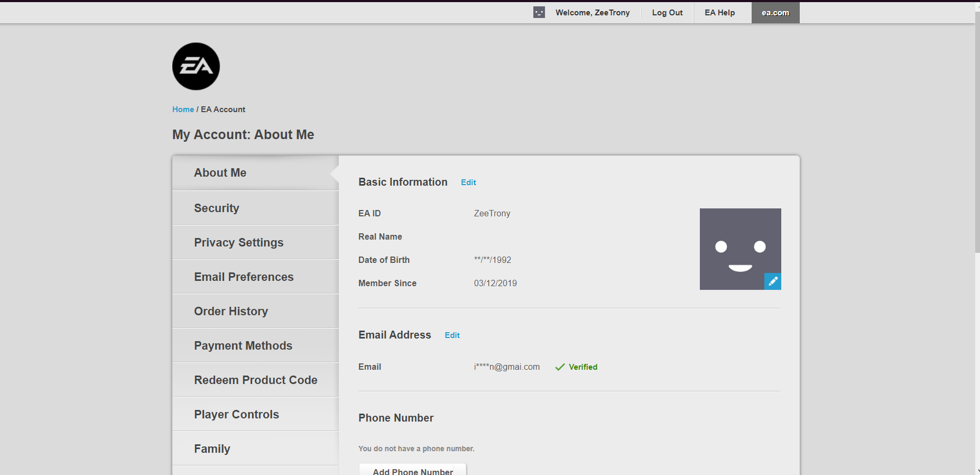Open Payment Methods section
The width and height of the screenshot is (980, 475).
[x=243, y=345]
